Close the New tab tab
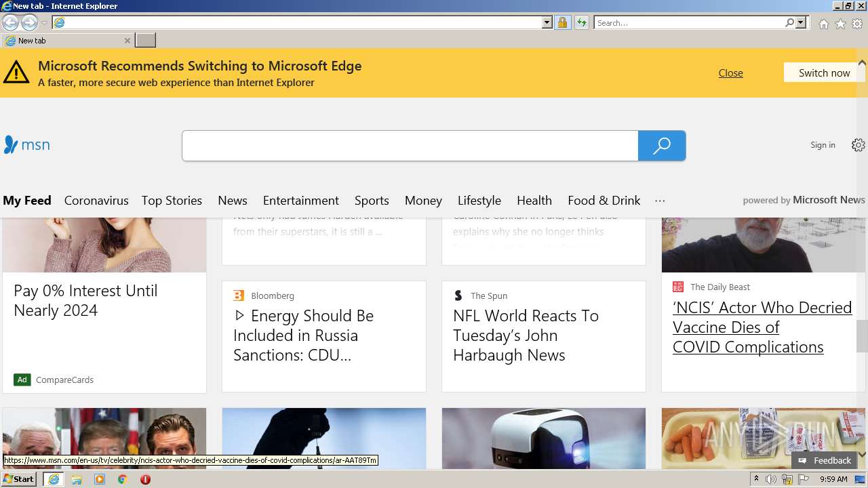Screen dimensions: 868x488 point(127,41)
